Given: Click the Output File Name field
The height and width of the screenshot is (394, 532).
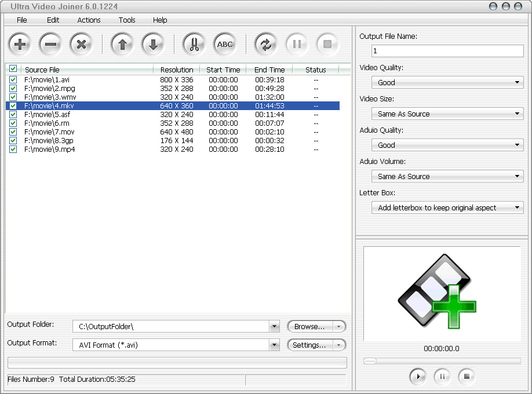Looking at the screenshot, I should pyautogui.click(x=447, y=51).
